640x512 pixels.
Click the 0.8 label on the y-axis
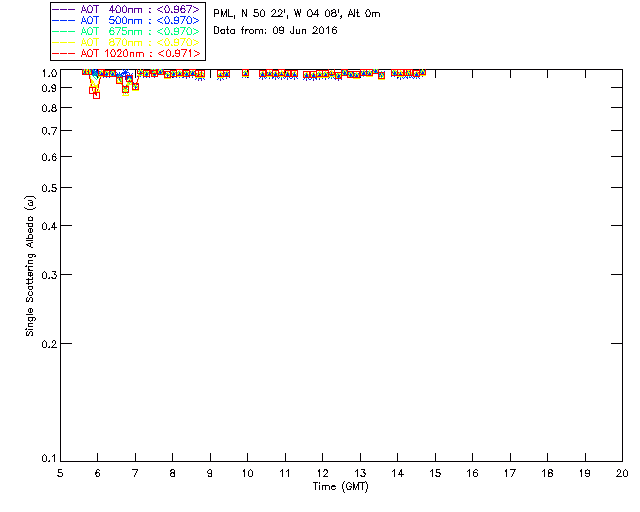[x=49, y=108]
